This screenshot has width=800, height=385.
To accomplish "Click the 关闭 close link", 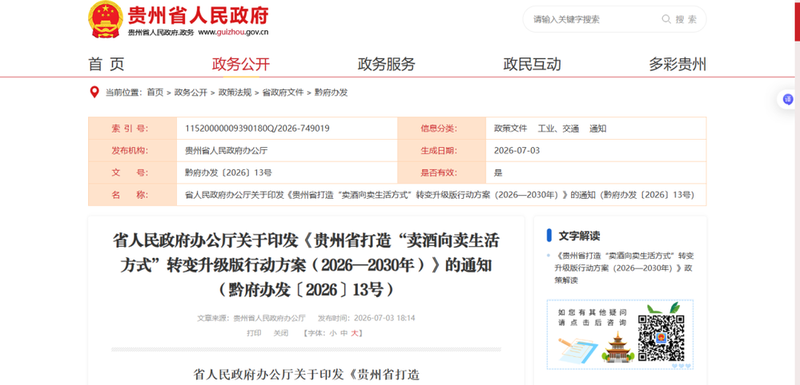I will 281,333.
